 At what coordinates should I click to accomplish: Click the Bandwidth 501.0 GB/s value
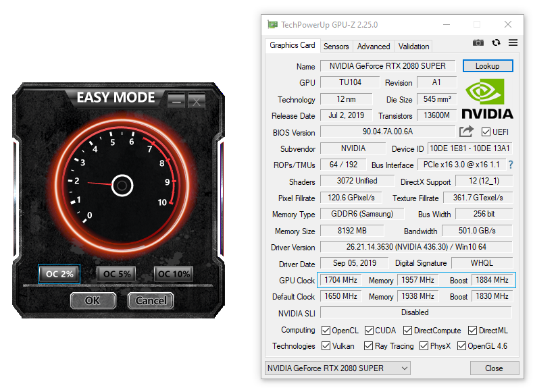477,231
